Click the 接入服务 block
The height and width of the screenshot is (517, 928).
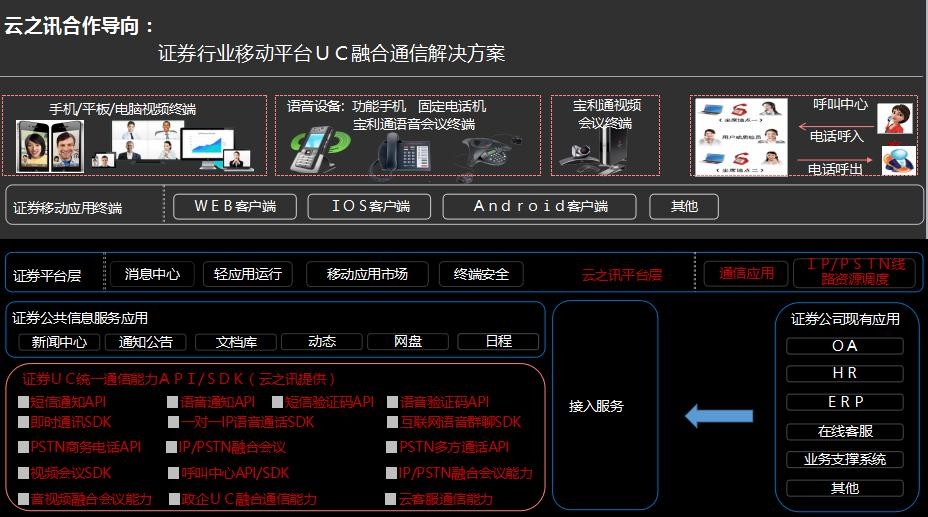[597, 406]
